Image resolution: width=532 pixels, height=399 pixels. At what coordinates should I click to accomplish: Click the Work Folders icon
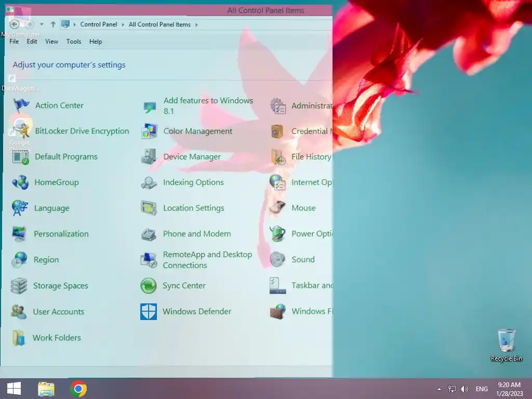tap(18, 338)
